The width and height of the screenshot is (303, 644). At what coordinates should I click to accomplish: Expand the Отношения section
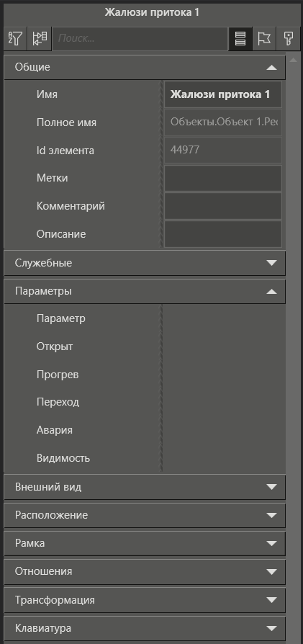tap(145, 571)
